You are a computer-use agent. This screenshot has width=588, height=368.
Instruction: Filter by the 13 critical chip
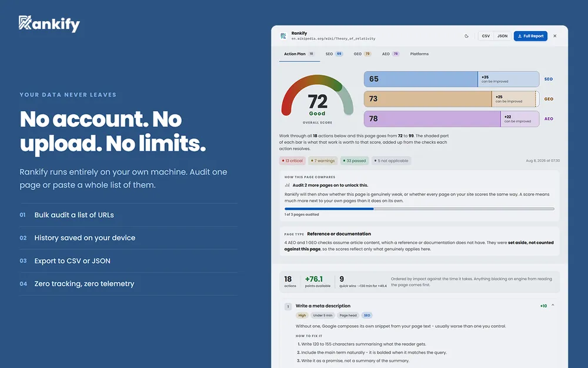click(292, 161)
